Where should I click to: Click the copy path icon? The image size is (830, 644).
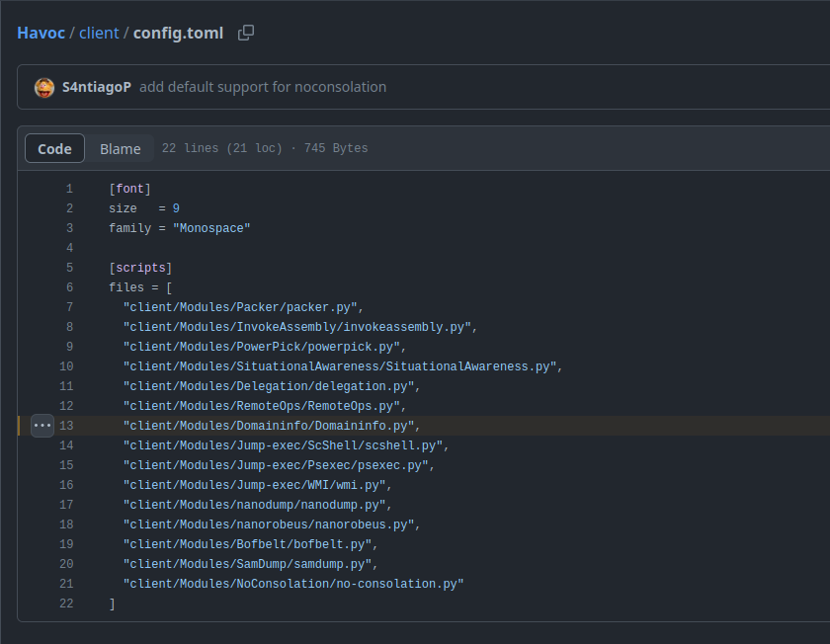[x=246, y=33]
